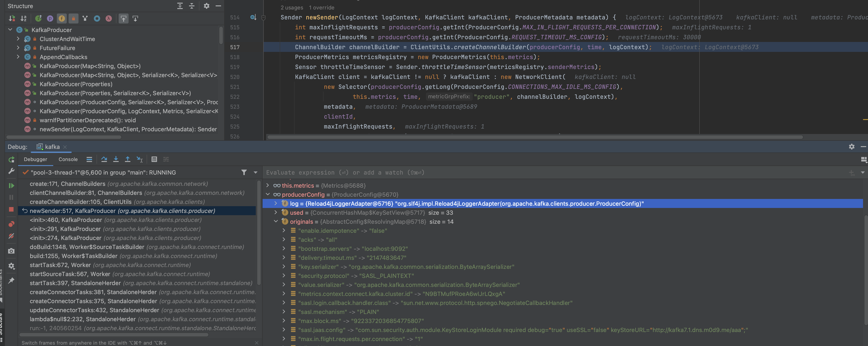Screen dimensions: 868x346
Task: Toggle Show Lambdas pink lambda filter
Action: [108, 18]
